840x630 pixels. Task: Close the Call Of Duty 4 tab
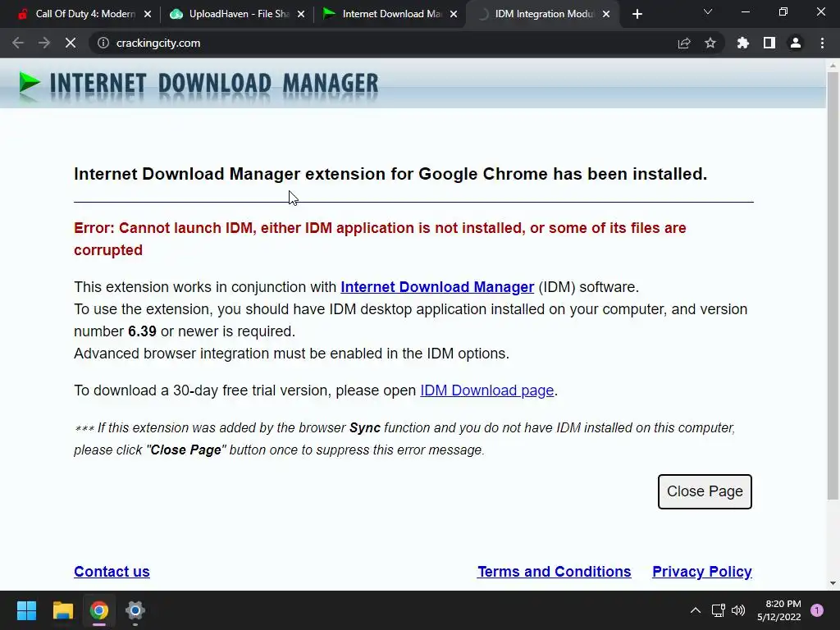coord(148,14)
